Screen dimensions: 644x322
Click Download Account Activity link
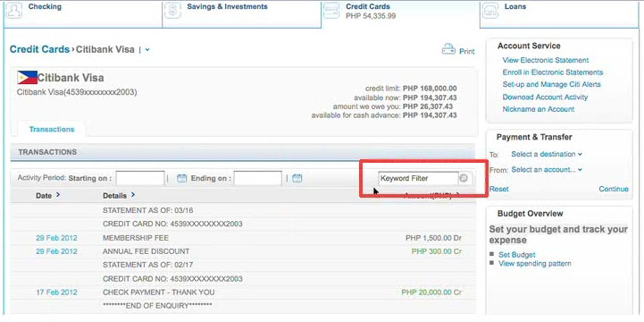click(x=545, y=97)
